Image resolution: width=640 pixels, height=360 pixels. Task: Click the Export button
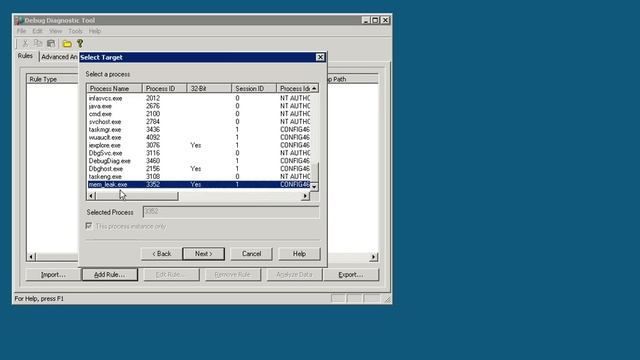pos(351,275)
